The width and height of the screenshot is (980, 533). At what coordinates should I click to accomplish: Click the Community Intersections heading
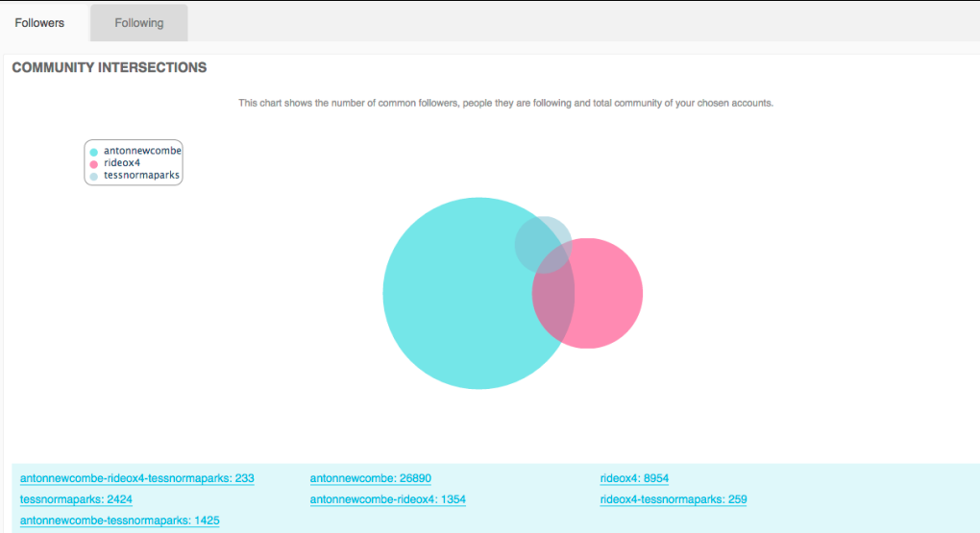tap(110, 67)
